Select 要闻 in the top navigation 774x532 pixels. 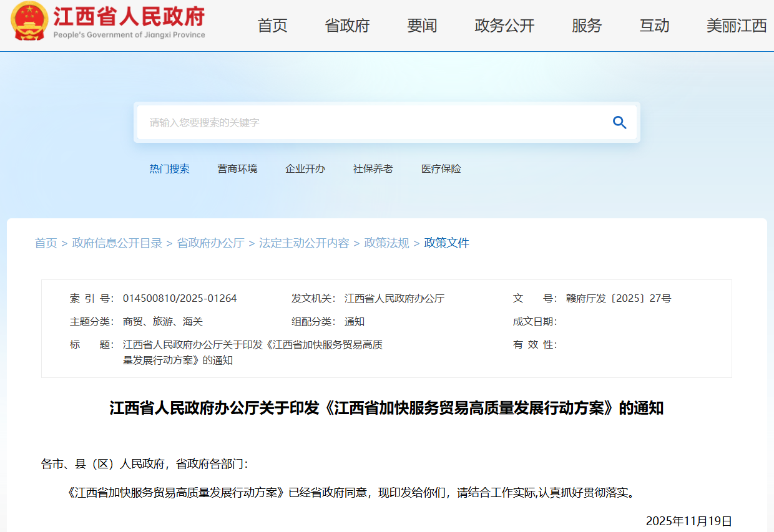[x=422, y=26]
